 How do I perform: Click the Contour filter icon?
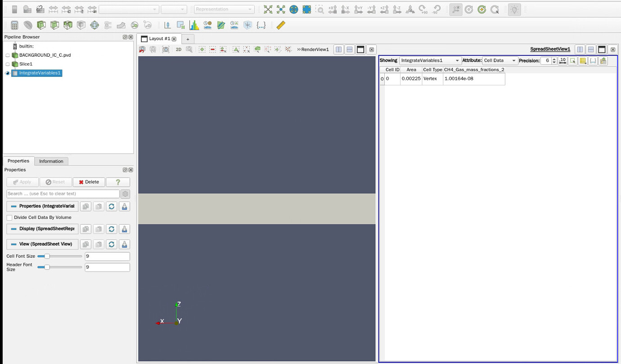[28, 25]
